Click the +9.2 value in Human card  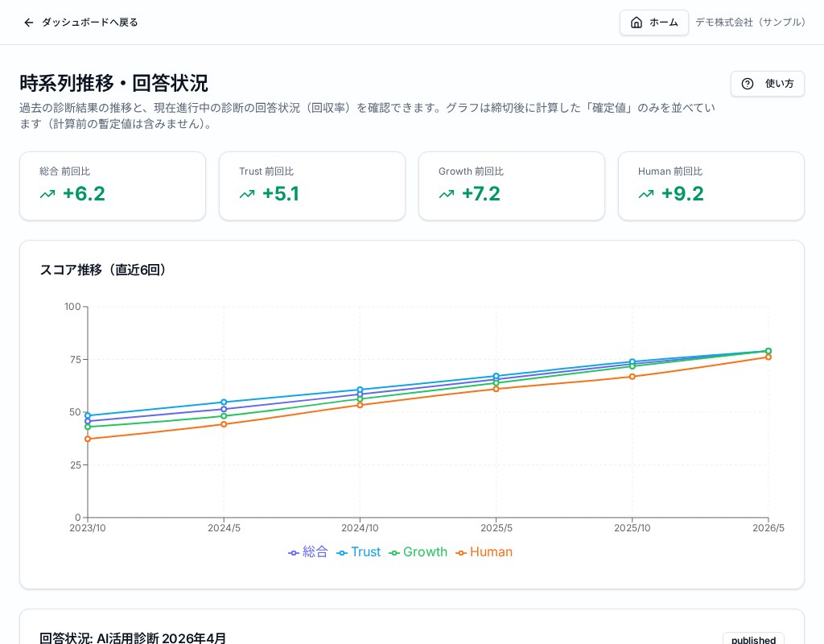[682, 194]
